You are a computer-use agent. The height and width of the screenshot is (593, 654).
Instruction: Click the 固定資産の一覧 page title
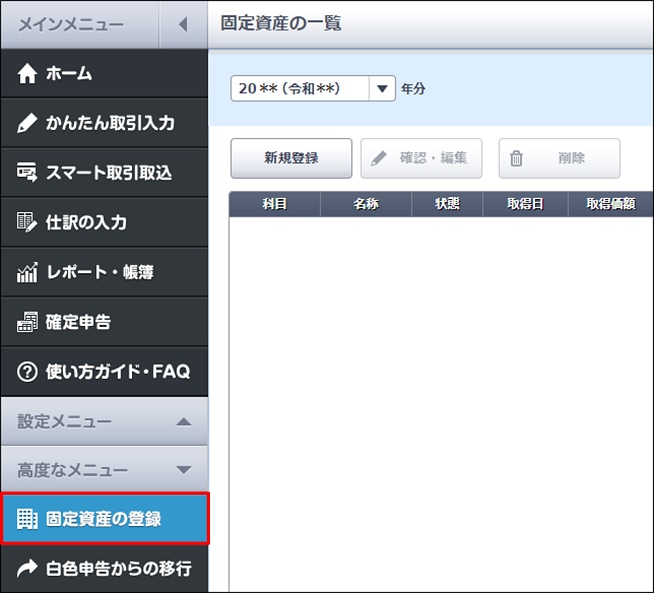tap(281, 23)
